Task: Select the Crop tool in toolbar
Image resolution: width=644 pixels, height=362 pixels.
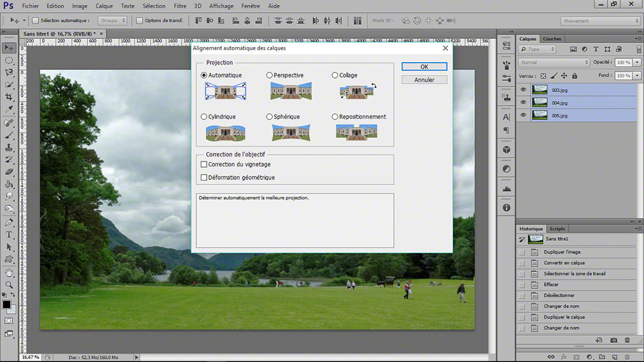Action: pos(9,97)
